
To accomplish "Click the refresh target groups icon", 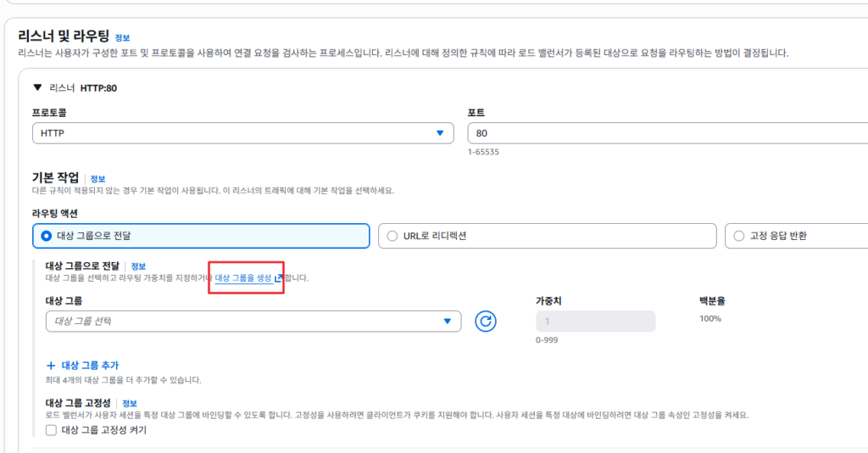I will click(486, 322).
